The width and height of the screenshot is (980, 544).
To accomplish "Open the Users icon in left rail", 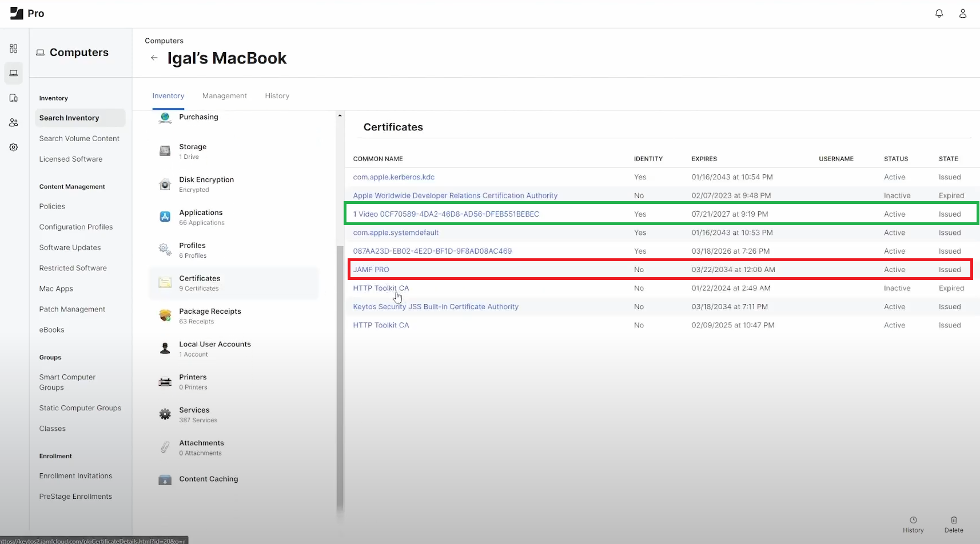I will click(14, 122).
